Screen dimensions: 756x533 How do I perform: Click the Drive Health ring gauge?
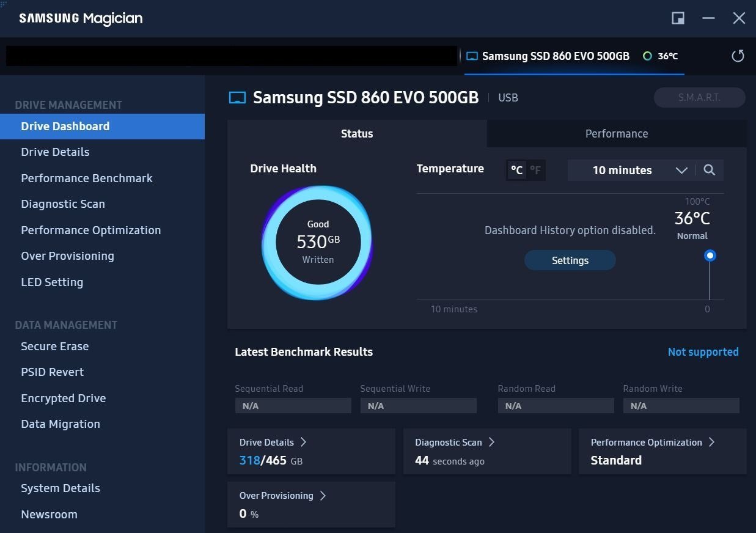(318, 243)
